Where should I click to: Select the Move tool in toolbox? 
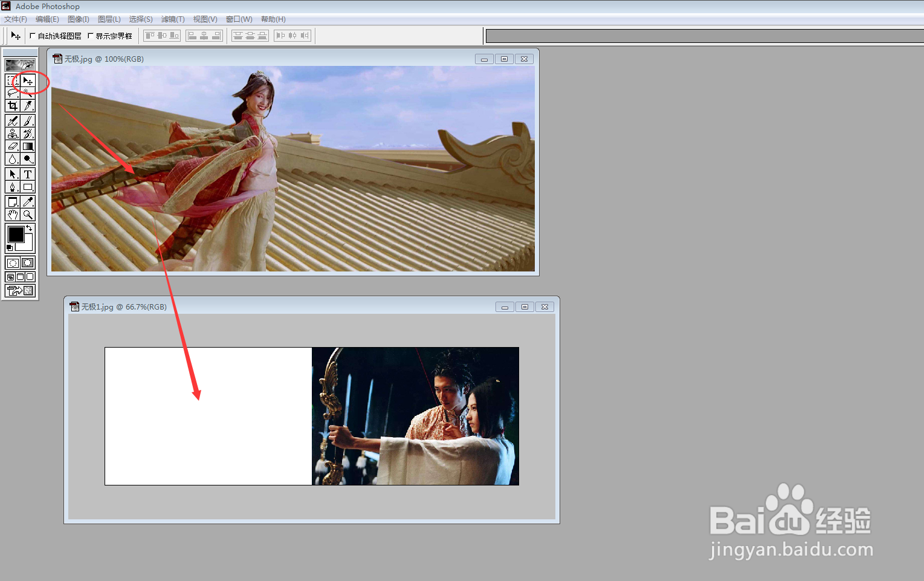28,80
